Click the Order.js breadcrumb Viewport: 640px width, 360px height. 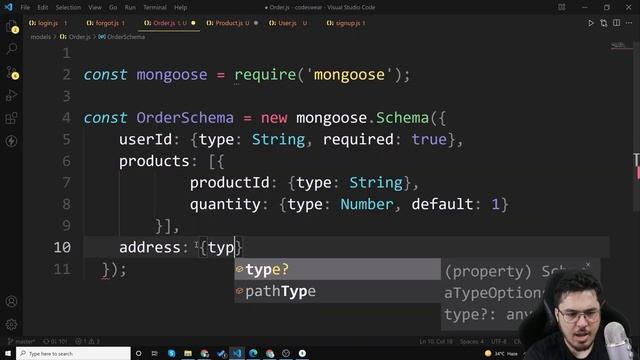click(76, 37)
